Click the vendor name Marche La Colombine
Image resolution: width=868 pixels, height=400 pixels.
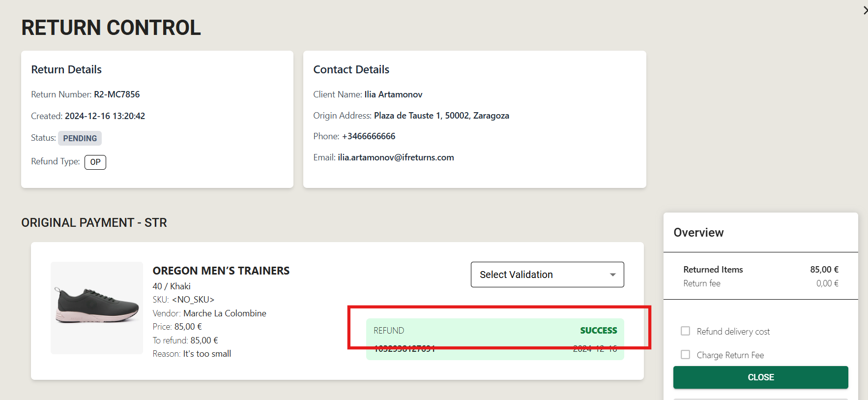pos(225,313)
